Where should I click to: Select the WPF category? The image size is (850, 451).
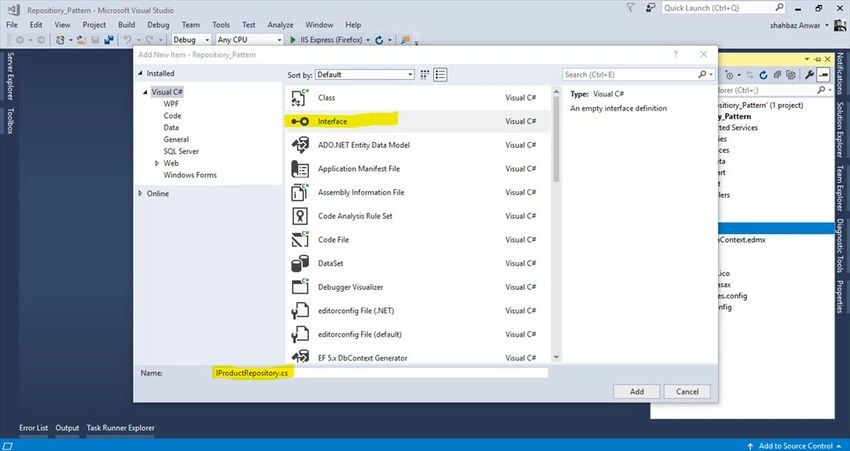[171, 104]
